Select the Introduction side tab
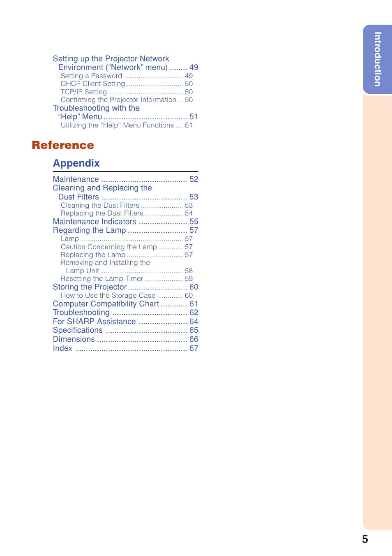392x556 pixels. point(377,59)
